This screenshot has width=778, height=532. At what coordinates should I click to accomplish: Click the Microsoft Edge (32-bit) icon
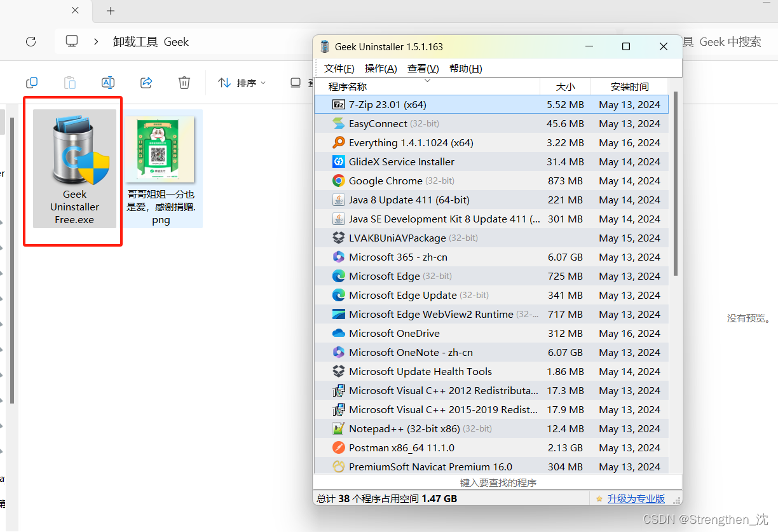(x=339, y=276)
